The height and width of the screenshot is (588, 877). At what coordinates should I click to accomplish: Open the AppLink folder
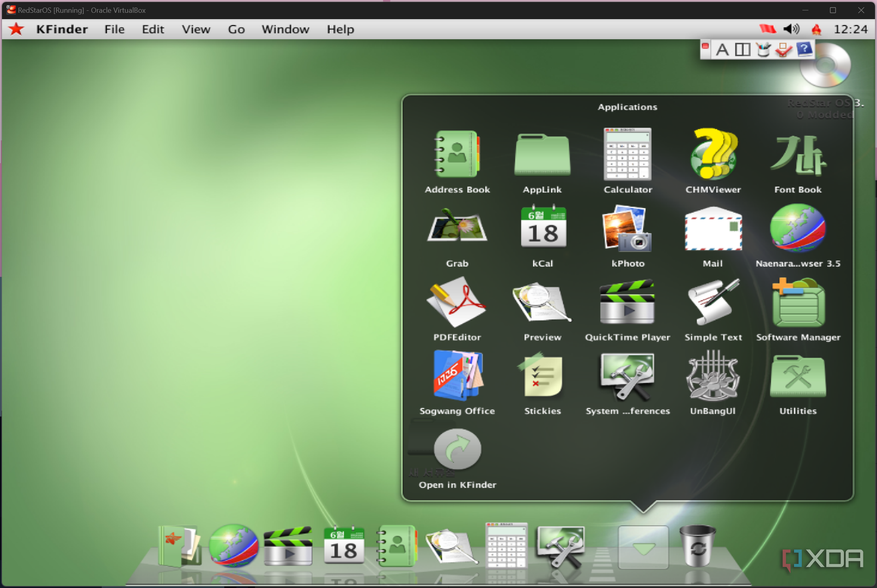pyautogui.click(x=542, y=155)
